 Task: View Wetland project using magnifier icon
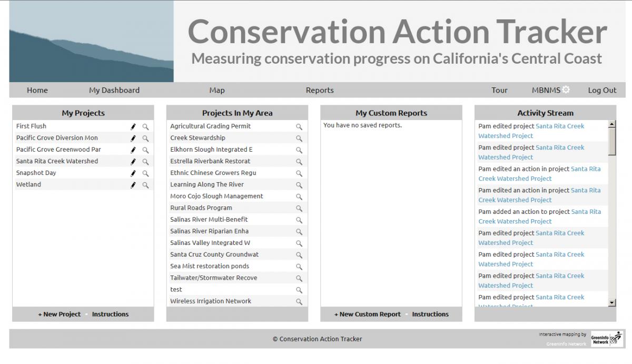point(145,185)
